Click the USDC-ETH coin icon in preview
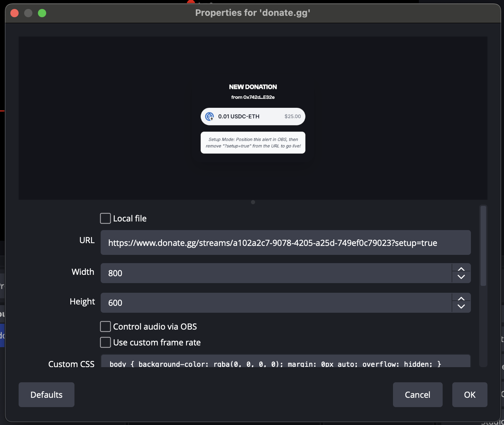Screen dimensions: 504x425 [210, 116]
